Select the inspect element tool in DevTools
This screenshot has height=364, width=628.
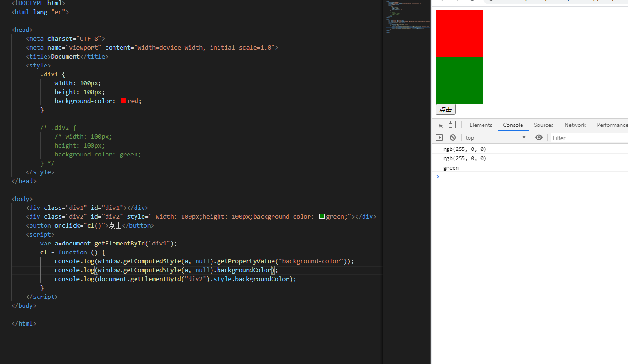(x=439, y=125)
